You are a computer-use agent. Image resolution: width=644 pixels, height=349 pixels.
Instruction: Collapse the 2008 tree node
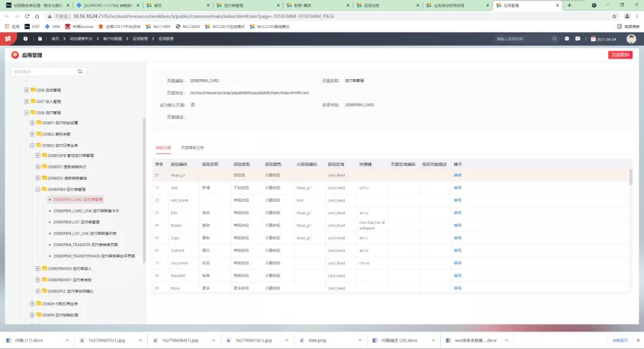pyautogui.click(x=26, y=113)
